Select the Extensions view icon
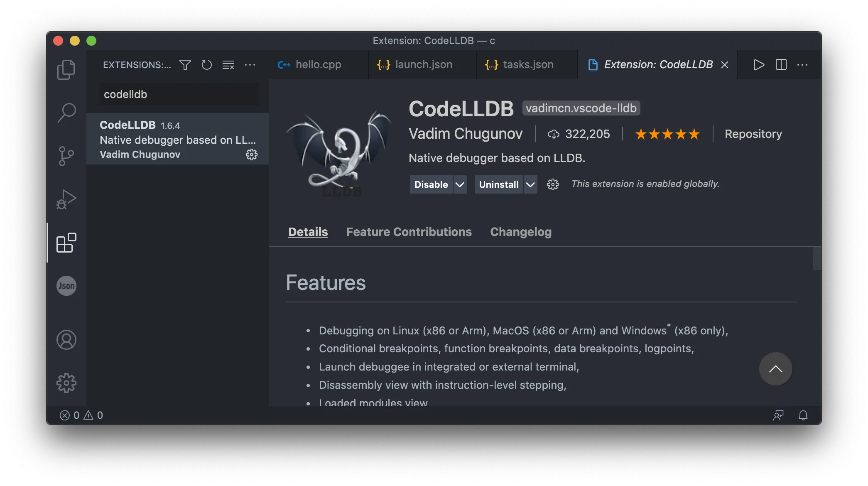This screenshot has width=868, height=486. (x=66, y=243)
